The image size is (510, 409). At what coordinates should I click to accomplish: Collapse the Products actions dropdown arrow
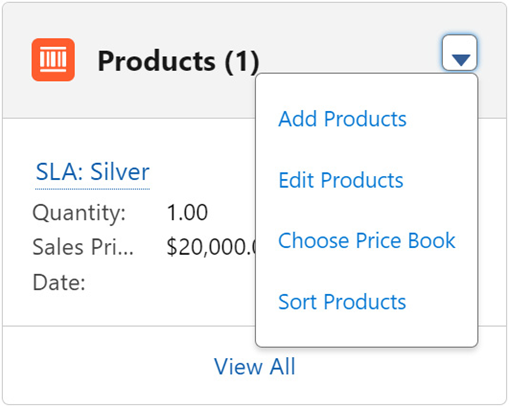pyautogui.click(x=460, y=53)
